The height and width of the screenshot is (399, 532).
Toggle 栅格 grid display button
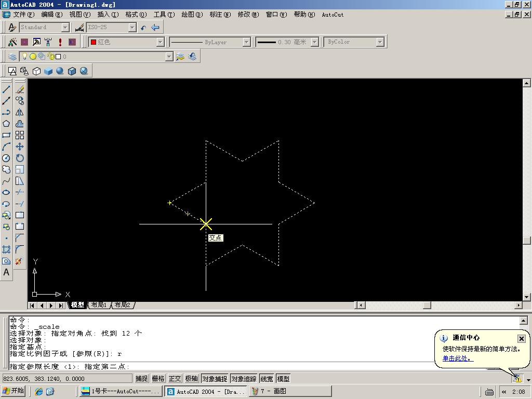point(158,379)
